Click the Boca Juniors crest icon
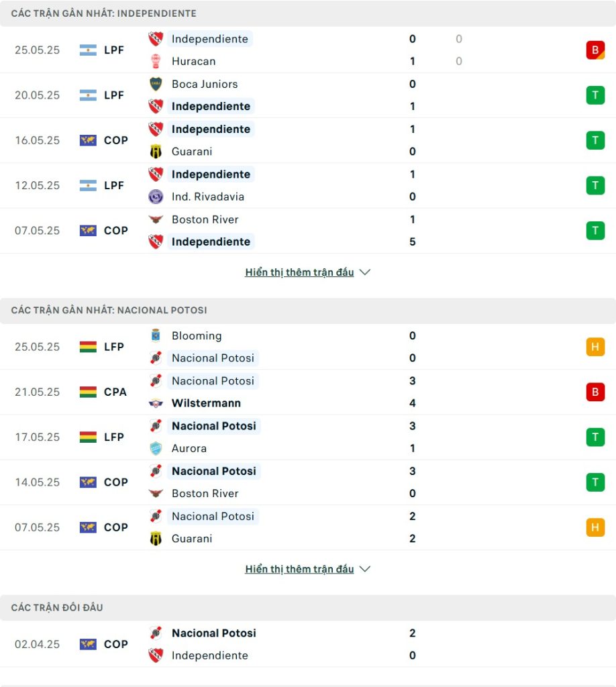The image size is (616, 687). [156, 84]
